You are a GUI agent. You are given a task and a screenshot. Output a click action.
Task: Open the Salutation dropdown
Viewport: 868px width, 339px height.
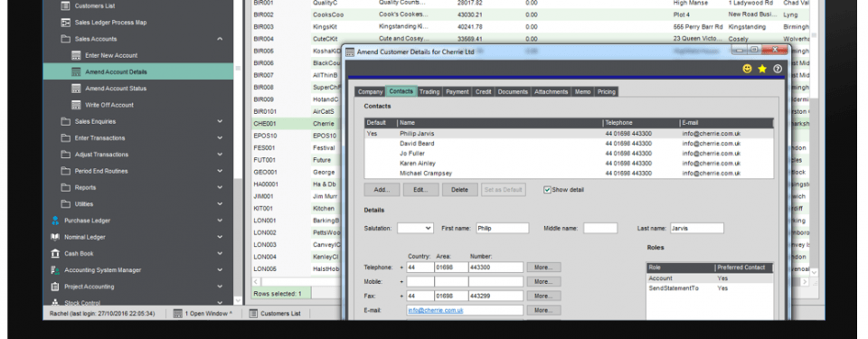(415, 228)
